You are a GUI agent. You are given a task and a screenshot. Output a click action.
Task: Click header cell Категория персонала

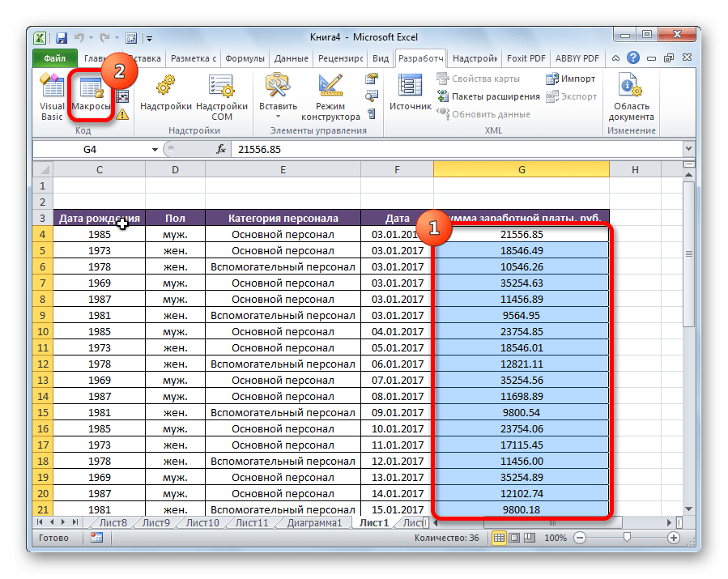click(x=283, y=218)
